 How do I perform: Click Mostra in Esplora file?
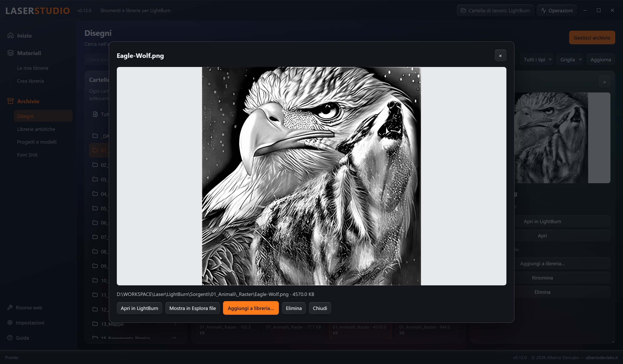[193, 308]
